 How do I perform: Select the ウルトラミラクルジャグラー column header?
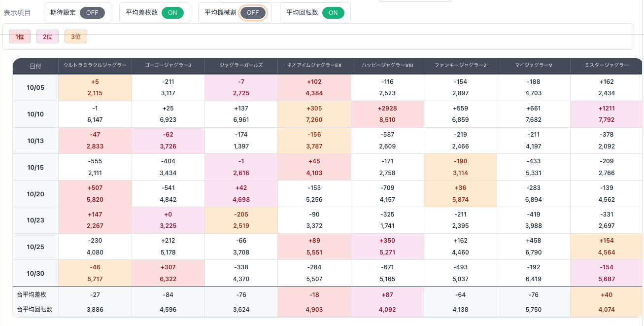click(x=95, y=66)
